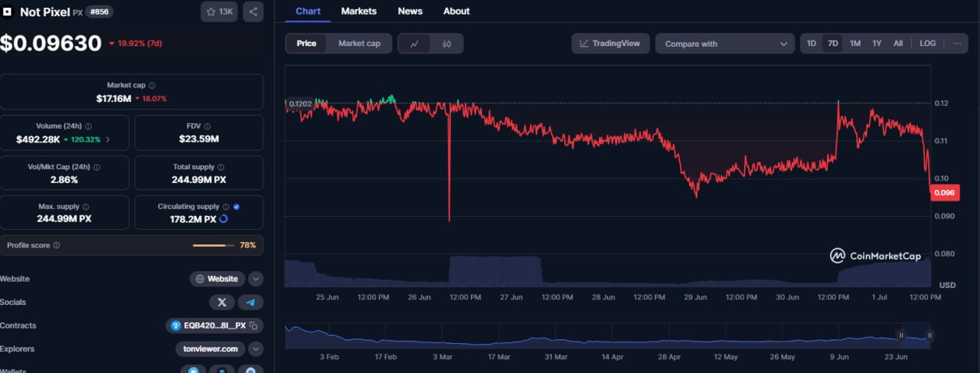
Task: Show info for FDV
Action: pyautogui.click(x=209, y=126)
